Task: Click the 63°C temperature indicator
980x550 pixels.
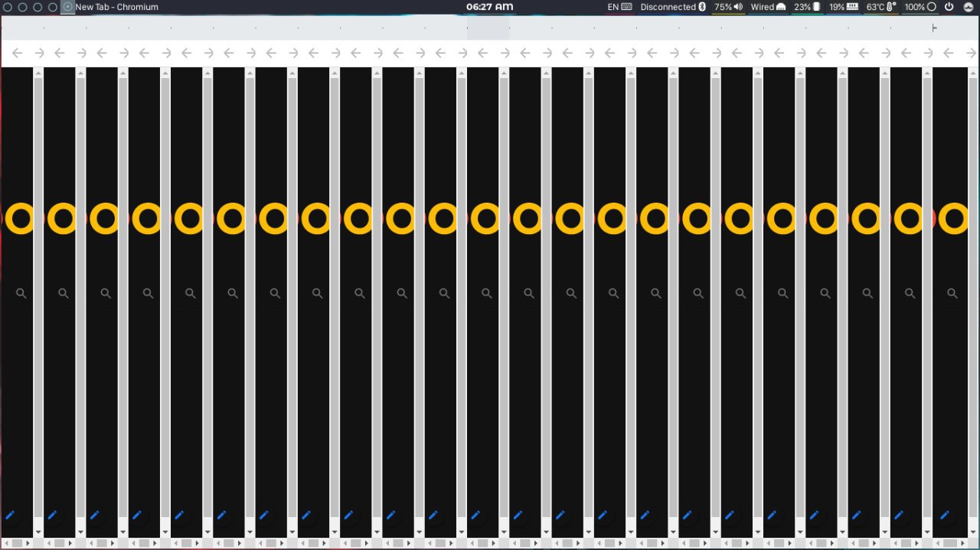Action: click(881, 7)
